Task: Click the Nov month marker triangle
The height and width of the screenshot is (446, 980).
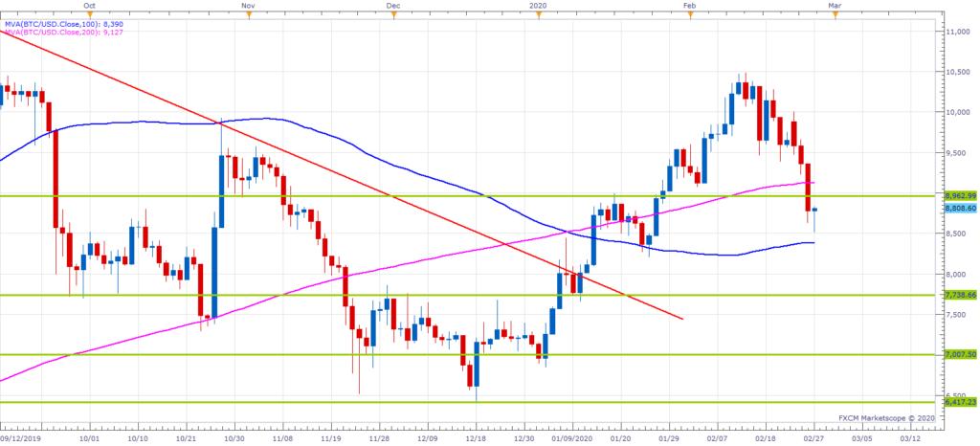Action: coord(248,15)
